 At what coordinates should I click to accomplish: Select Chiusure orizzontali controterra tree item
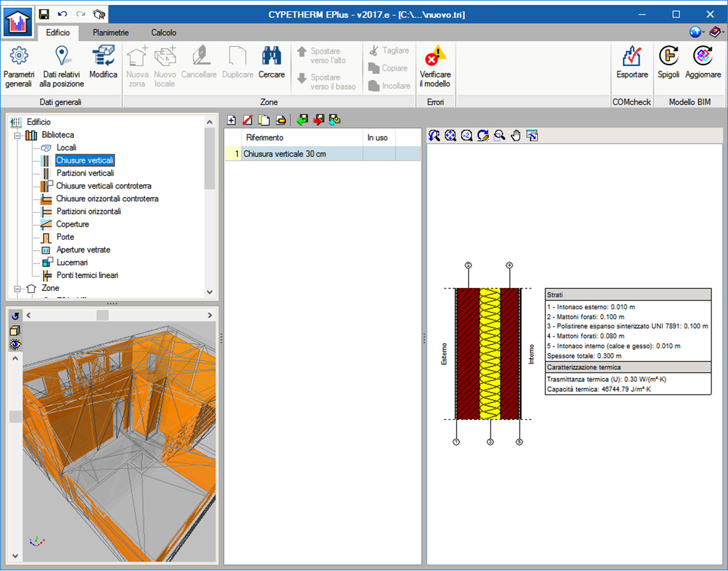[107, 198]
